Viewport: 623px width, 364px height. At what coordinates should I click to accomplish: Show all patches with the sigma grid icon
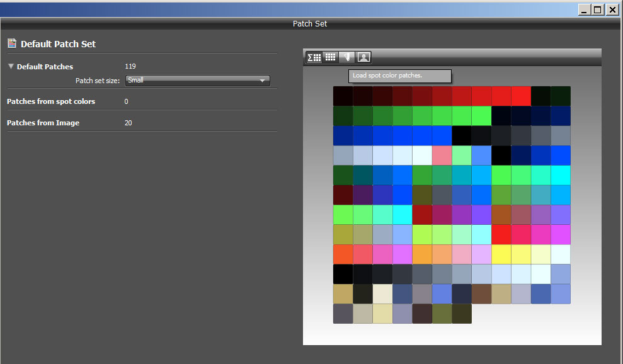(x=314, y=57)
